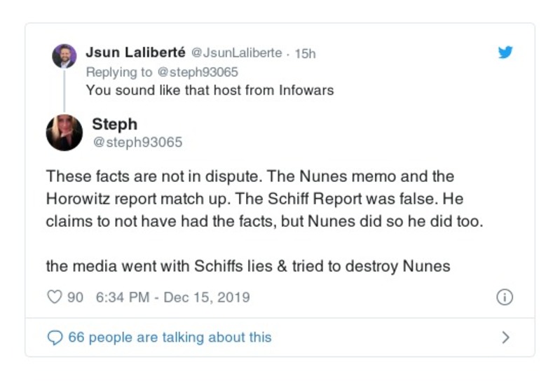Open Jsun Laliberté's profile picture
The image size is (560, 392).
64,55
